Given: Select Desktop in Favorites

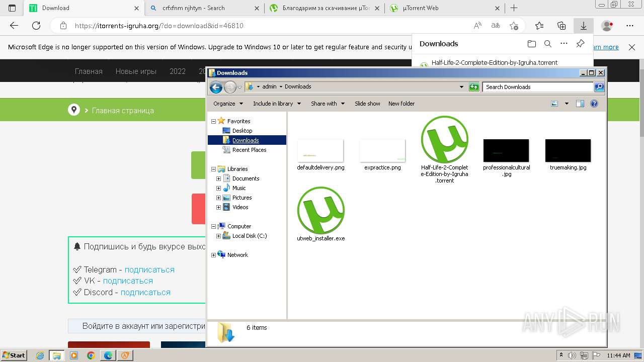Looking at the screenshot, I should (x=242, y=131).
